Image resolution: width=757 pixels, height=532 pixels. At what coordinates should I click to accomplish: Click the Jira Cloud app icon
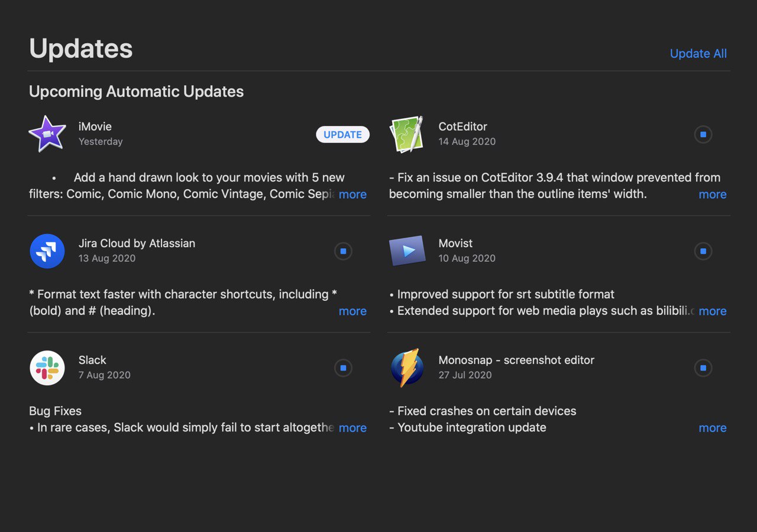pyautogui.click(x=47, y=251)
